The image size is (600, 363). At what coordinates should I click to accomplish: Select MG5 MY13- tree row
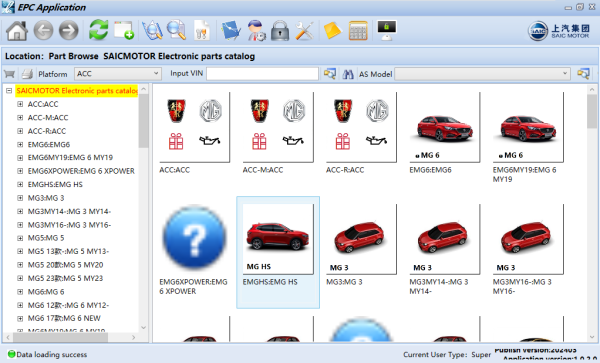pyautogui.click(x=68, y=251)
